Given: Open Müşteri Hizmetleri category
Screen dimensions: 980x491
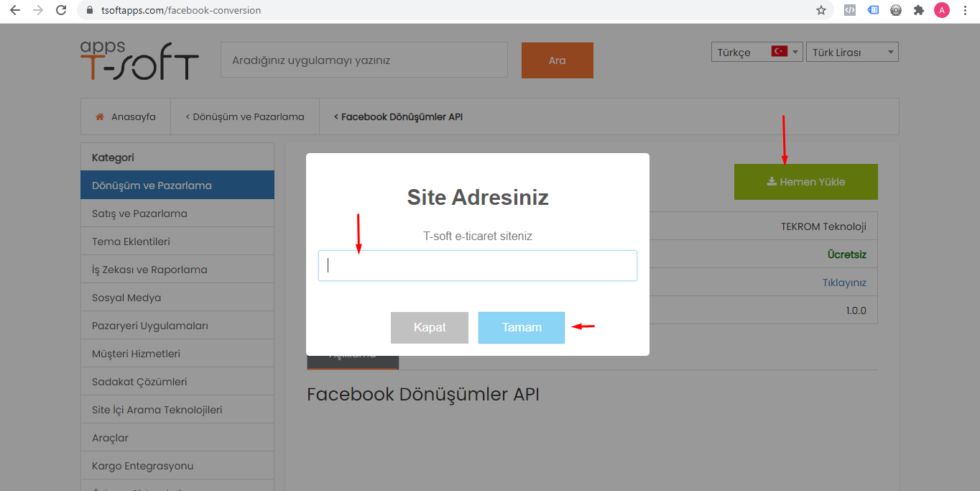Looking at the screenshot, I should (177, 354).
